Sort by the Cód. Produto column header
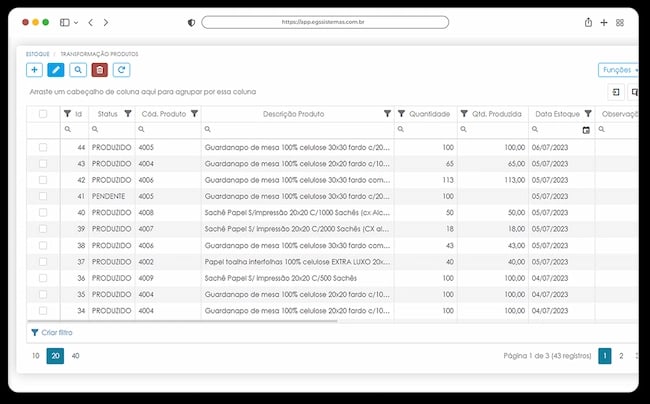Image resolution: width=650 pixels, height=404 pixels. [x=164, y=114]
